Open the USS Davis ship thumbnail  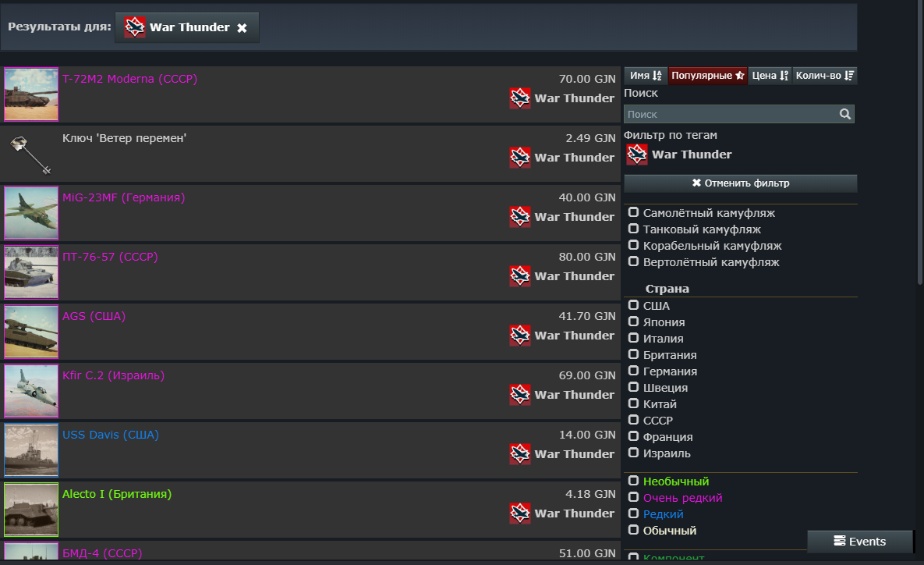coord(31,450)
